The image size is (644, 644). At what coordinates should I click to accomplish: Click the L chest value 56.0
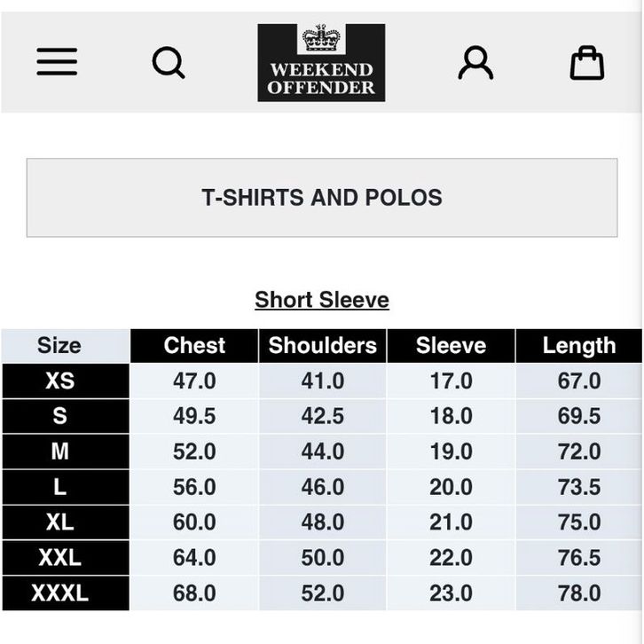click(194, 487)
